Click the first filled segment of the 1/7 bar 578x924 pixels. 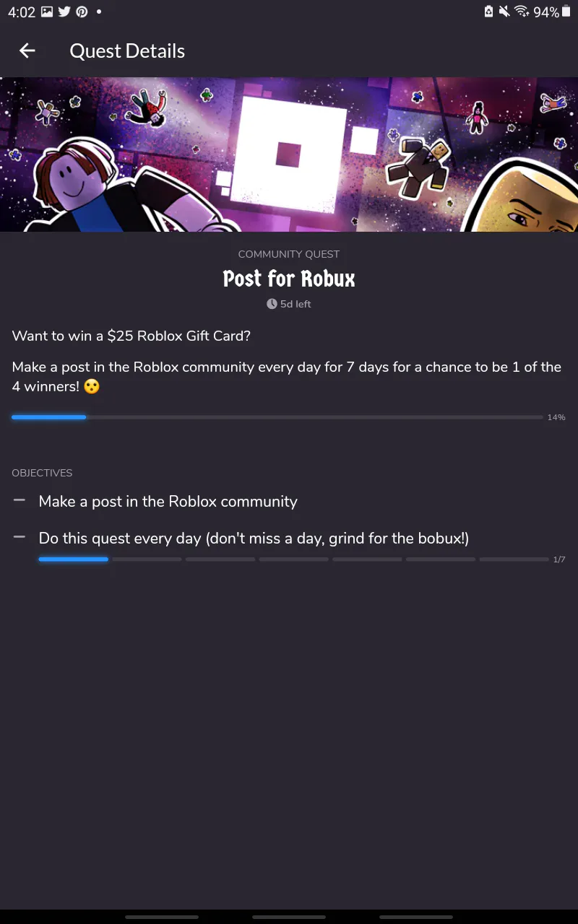pos(74,559)
